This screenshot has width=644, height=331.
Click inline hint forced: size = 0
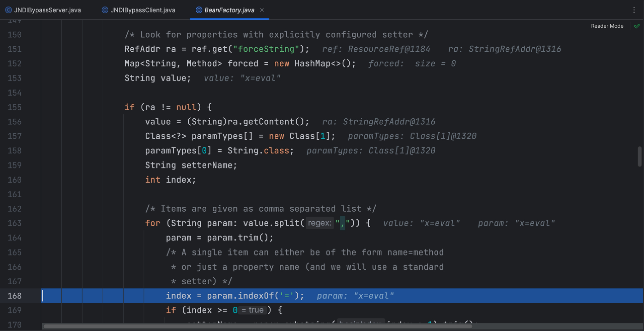pos(412,64)
